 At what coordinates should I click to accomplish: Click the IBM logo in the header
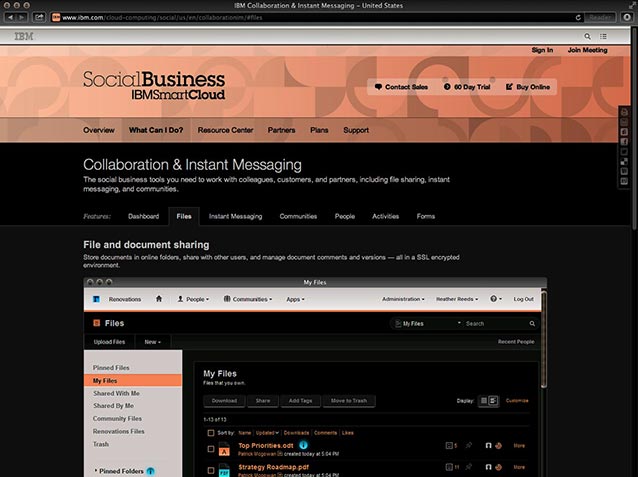(x=22, y=36)
